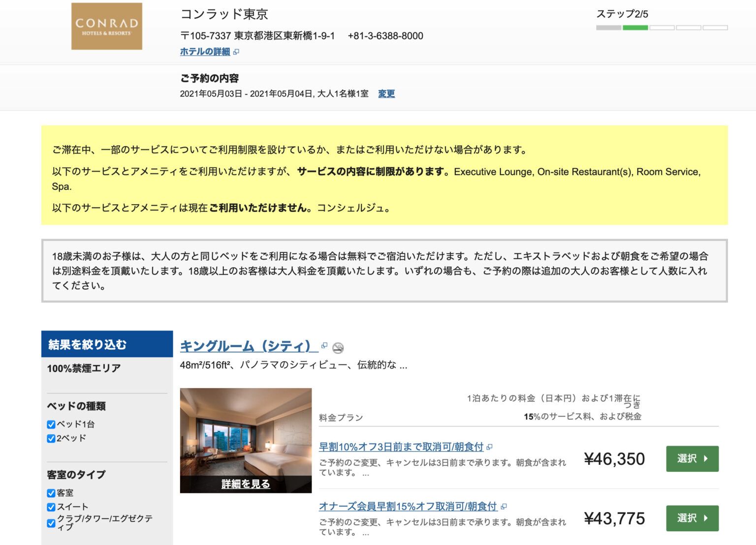Uncheck the 2ベッド checkbox
Viewport: 756px width, 545px height.
click(x=51, y=438)
